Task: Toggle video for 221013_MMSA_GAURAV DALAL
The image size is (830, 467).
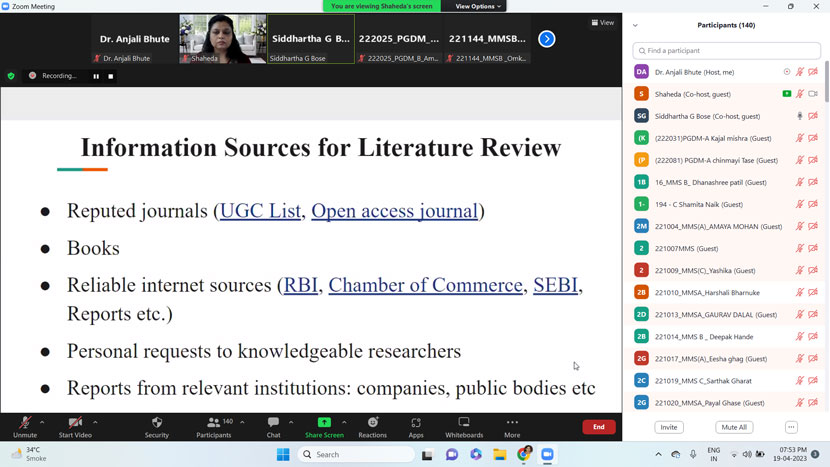Action: click(813, 315)
